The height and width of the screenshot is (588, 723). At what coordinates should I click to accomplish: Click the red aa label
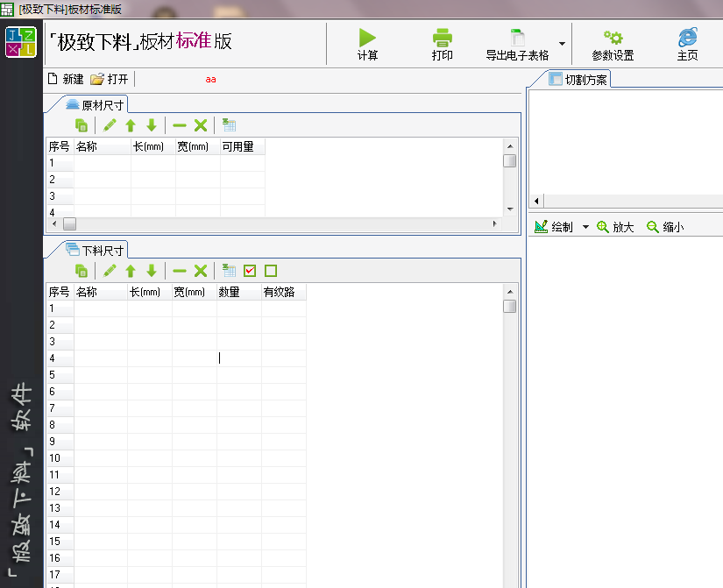[x=210, y=80]
